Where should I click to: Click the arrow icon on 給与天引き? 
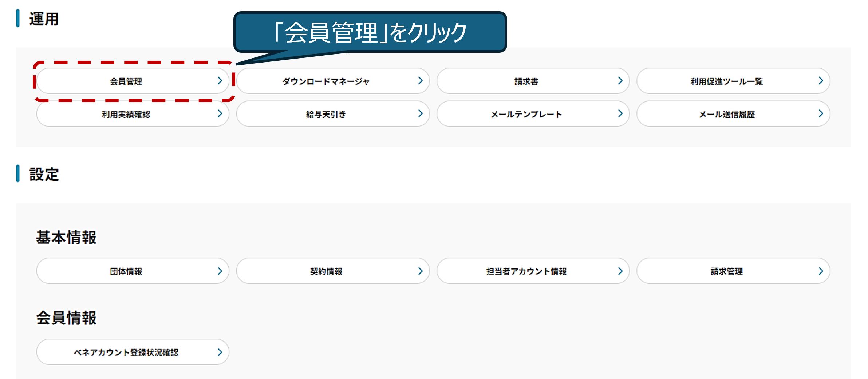[x=421, y=113]
